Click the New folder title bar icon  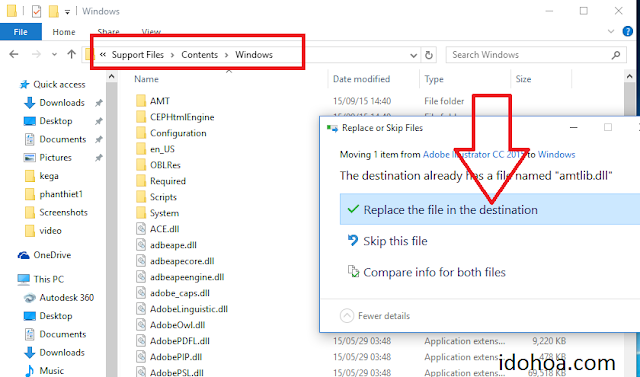point(53,11)
